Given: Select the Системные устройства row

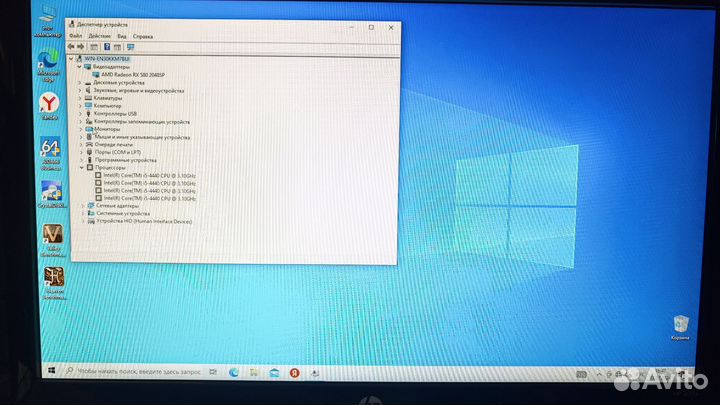Looking at the screenshot, I should click(x=123, y=214).
